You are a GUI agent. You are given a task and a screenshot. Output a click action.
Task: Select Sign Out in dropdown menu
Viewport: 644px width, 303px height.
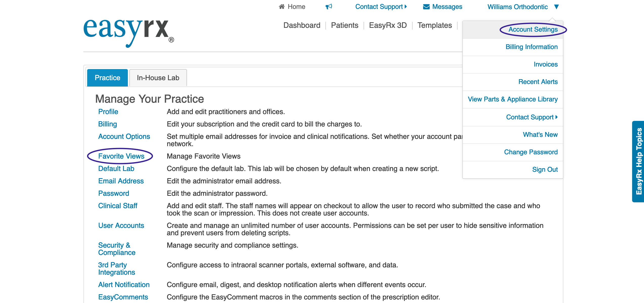pyautogui.click(x=545, y=169)
